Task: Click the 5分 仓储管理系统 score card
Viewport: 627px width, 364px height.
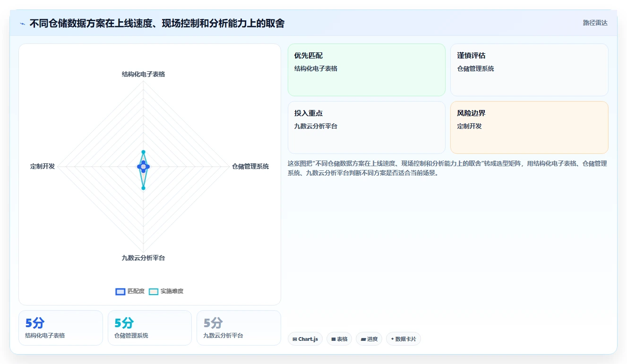Action: tap(150, 328)
